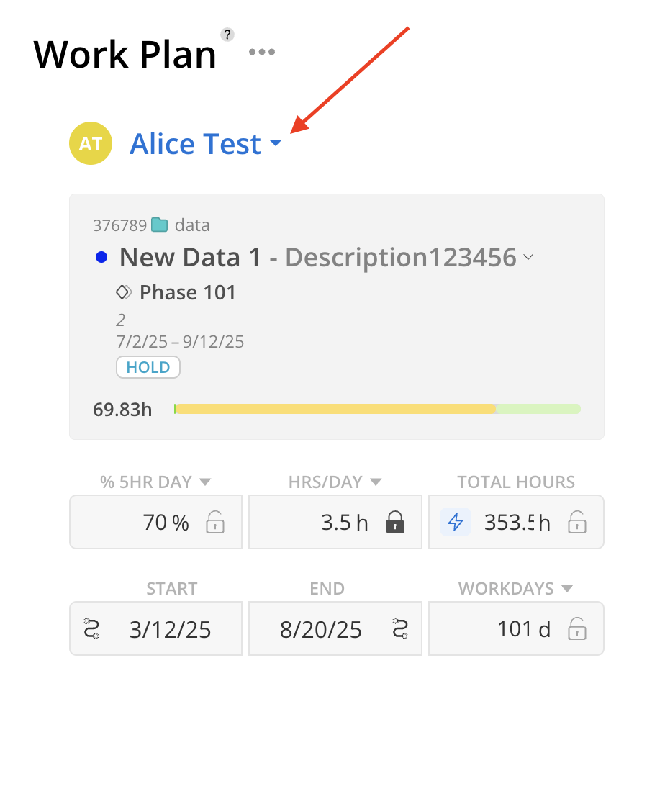Image resolution: width=665 pixels, height=812 pixels.
Task: Toggle the lock on Workdays field
Action: tap(576, 629)
